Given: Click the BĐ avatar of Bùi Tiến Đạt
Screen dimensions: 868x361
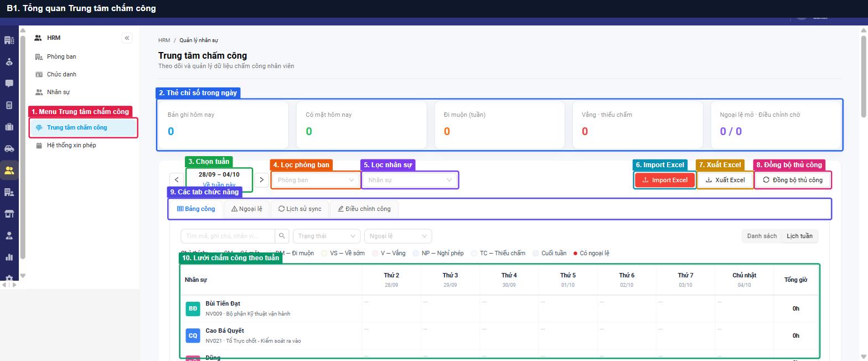Looking at the screenshot, I should click(x=193, y=308).
